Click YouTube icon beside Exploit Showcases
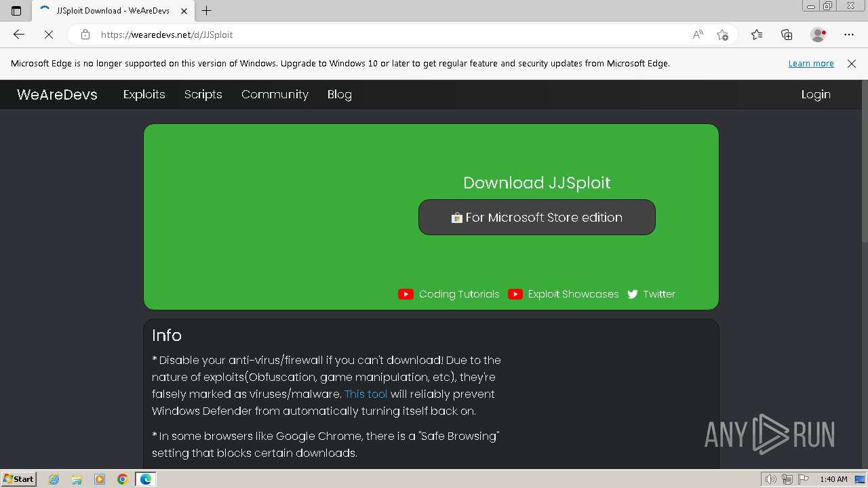 click(x=515, y=294)
